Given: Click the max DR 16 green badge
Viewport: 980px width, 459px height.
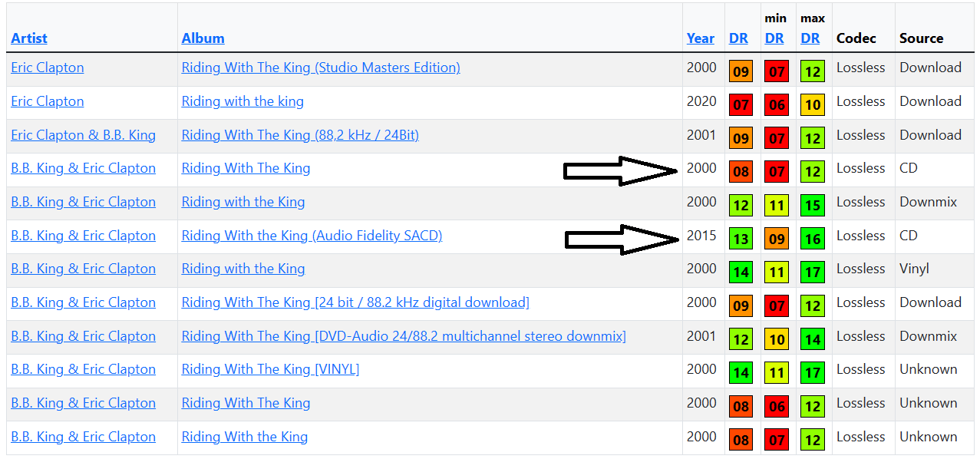Looking at the screenshot, I should point(813,239).
